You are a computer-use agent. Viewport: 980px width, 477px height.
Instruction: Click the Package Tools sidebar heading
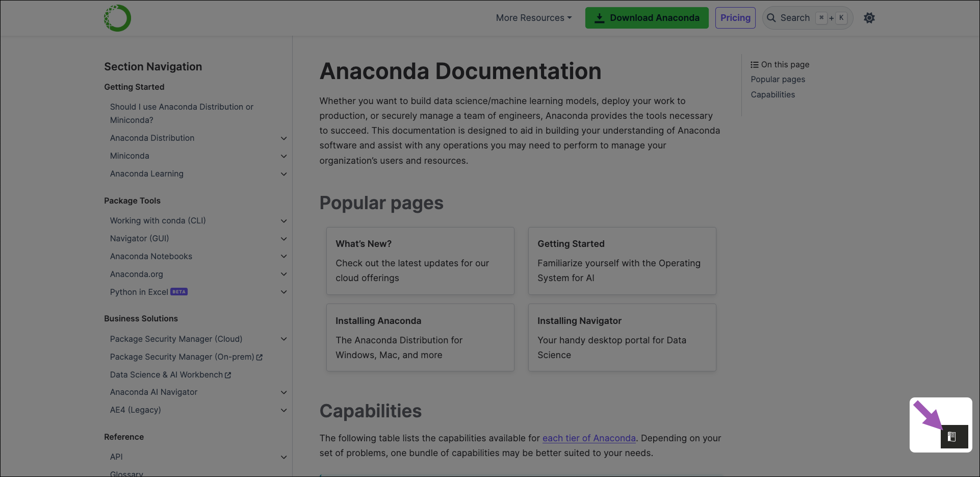[x=132, y=200]
